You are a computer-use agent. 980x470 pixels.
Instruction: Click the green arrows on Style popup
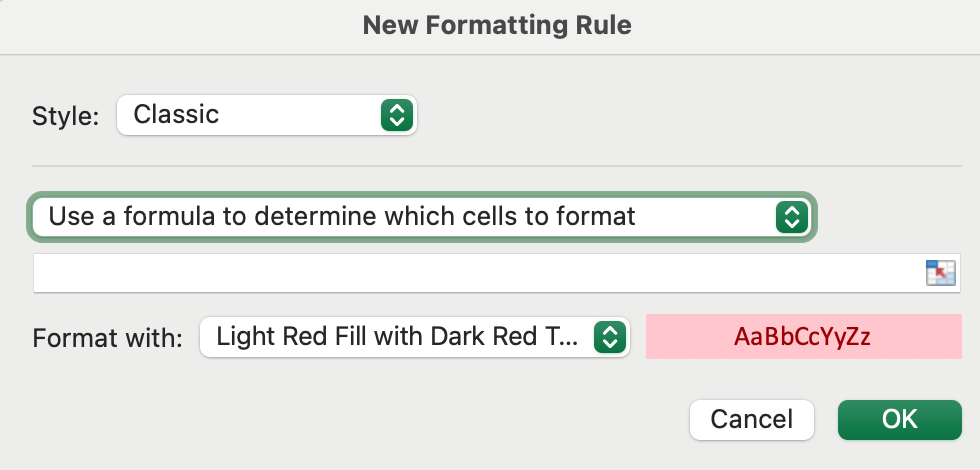397,115
